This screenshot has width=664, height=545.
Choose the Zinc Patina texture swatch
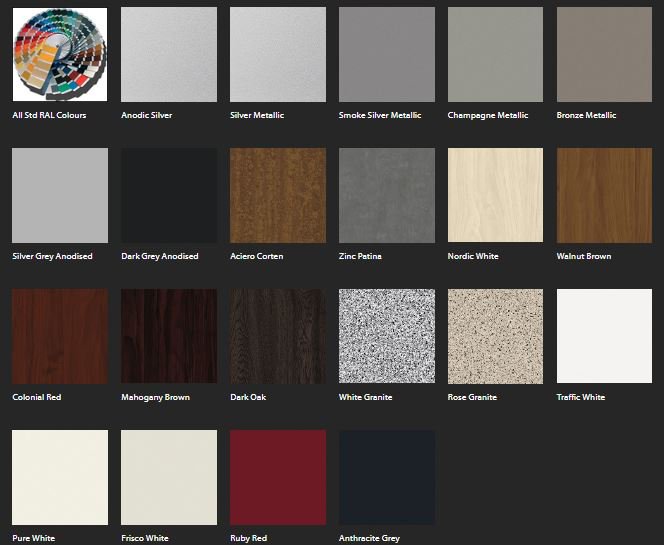click(387, 195)
